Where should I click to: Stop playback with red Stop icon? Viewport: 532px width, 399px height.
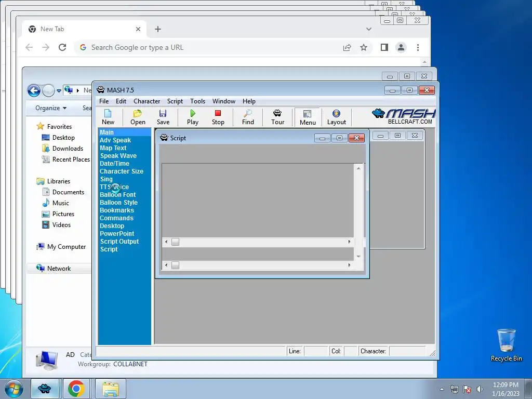click(218, 117)
